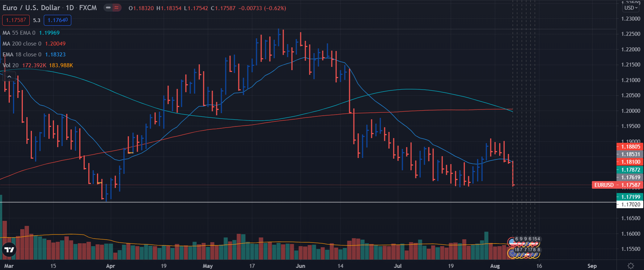Click the Mar label on time axis
Screen dimensions: 644x270
tap(9, 266)
